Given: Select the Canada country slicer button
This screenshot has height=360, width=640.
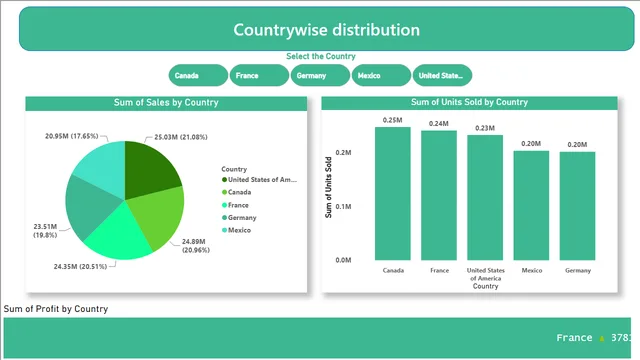Looking at the screenshot, I should click(198, 76).
